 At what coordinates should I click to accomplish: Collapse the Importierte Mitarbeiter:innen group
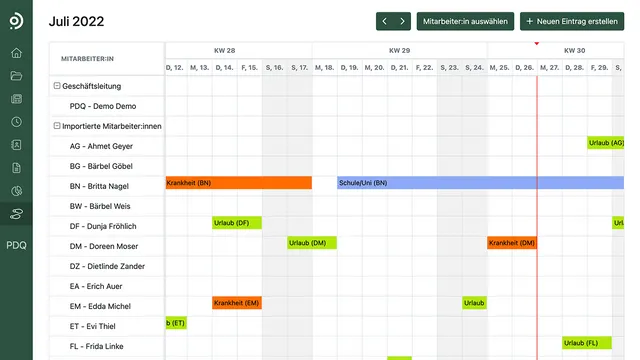pyautogui.click(x=57, y=126)
